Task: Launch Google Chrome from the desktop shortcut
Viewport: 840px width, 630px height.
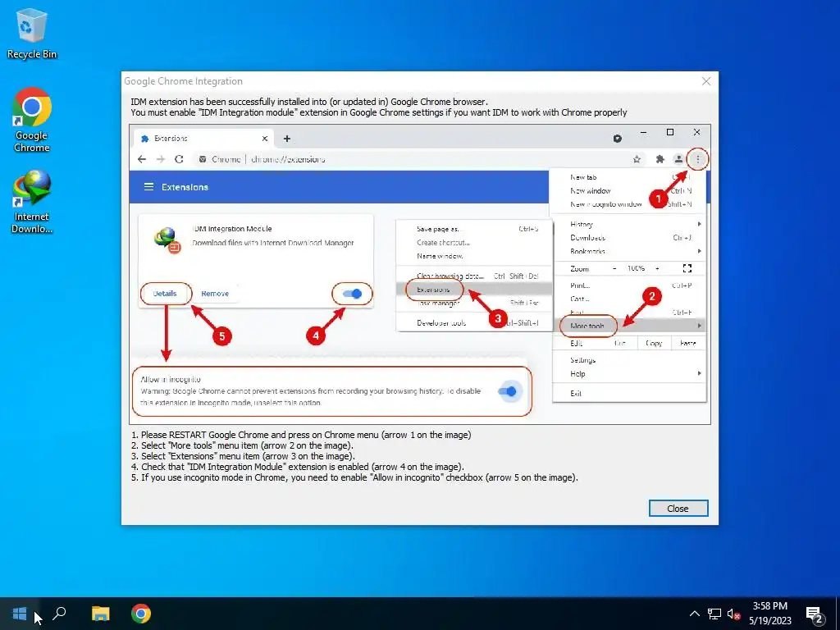Action: tap(32, 120)
